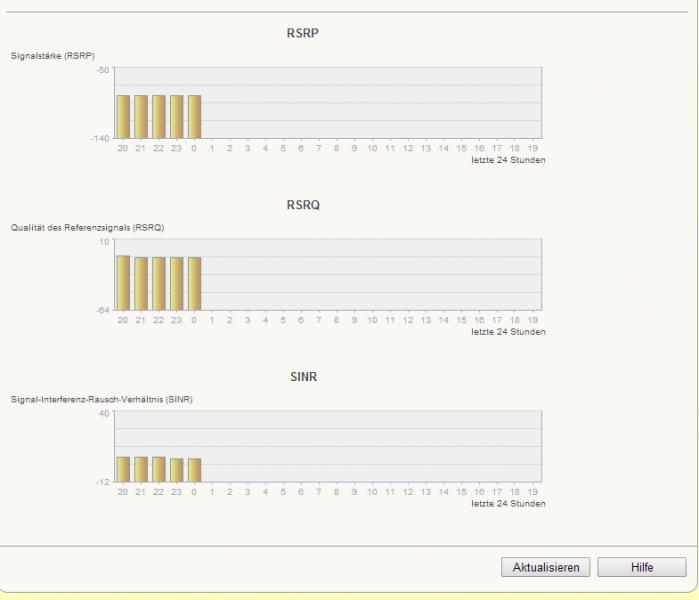Screen dimensions: 699x600
Task: Select the RSRP chart heading
Action: pos(303,33)
